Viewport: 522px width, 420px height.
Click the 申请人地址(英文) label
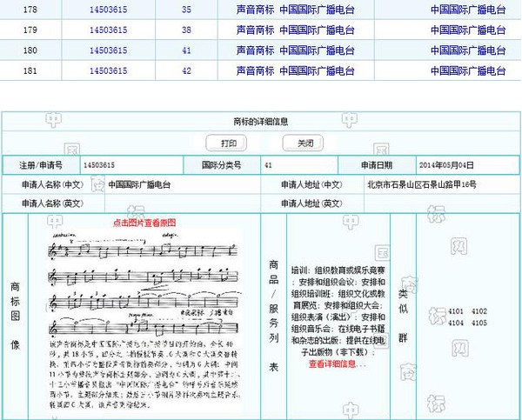pyautogui.click(x=312, y=203)
